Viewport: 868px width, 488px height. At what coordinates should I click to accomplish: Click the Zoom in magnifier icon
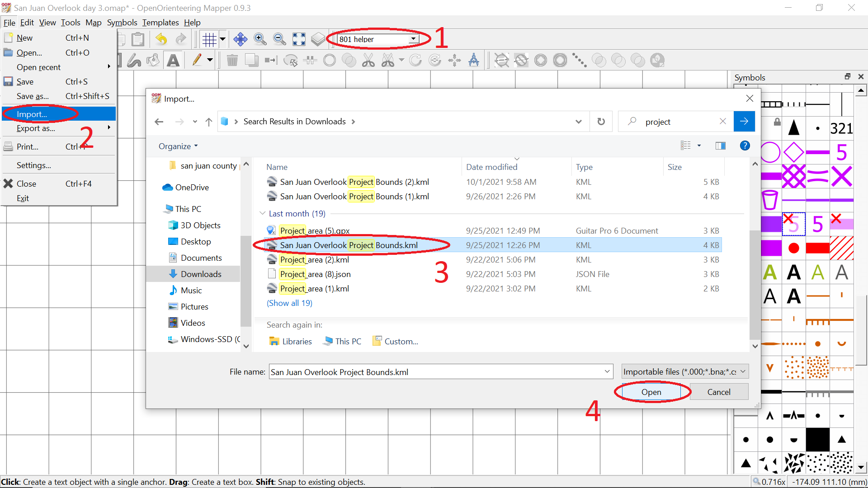[x=260, y=40]
